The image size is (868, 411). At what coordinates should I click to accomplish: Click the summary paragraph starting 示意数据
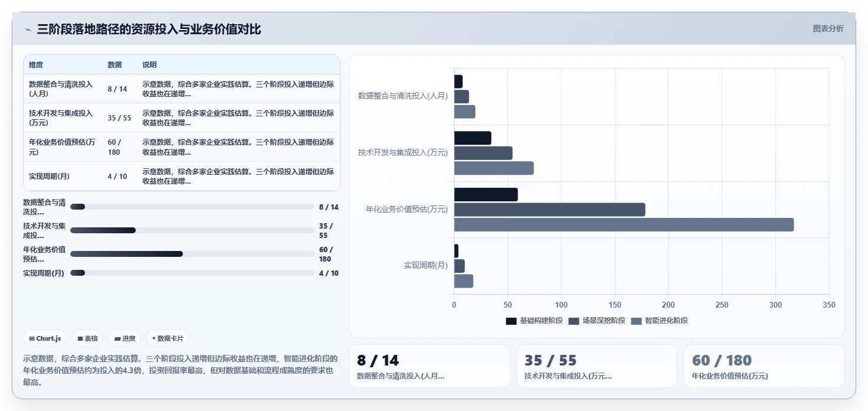[181, 370]
